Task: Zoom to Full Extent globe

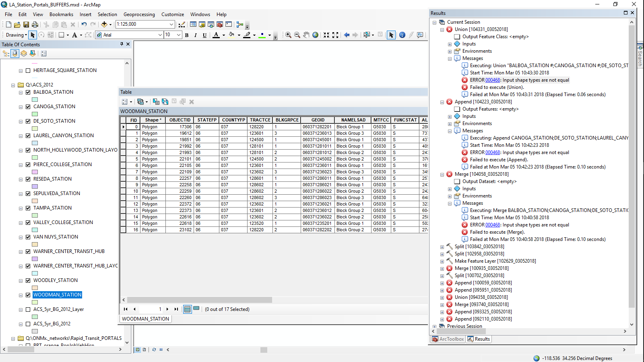Action: point(315,35)
